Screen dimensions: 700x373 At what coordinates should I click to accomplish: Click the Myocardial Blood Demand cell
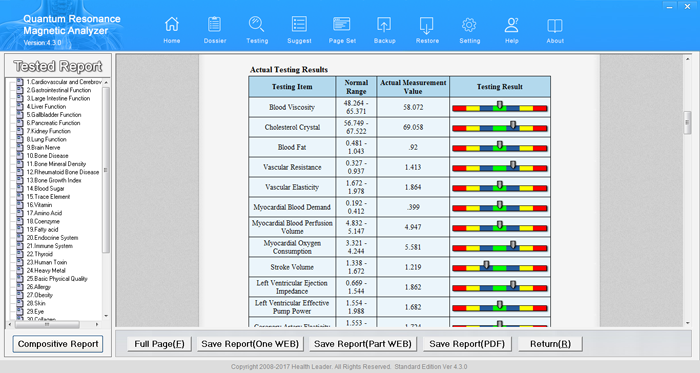pyautogui.click(x=292, y=207)
